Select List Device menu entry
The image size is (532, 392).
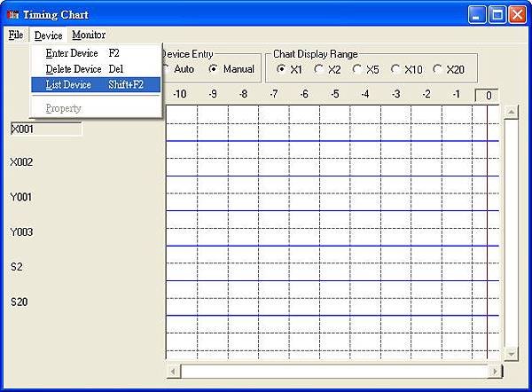(96, 84)
